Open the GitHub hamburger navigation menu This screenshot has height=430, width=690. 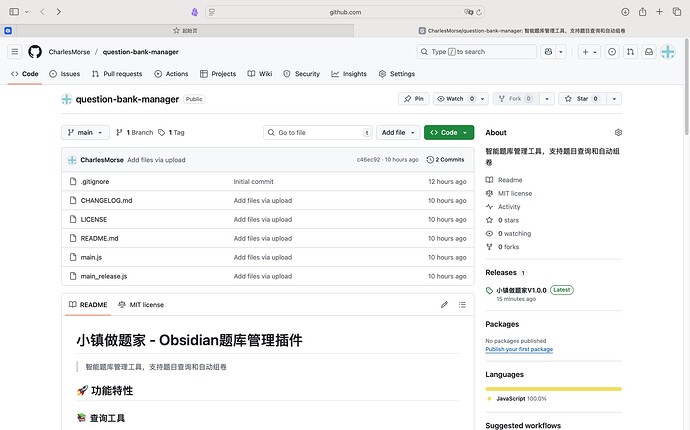(14, 52)
